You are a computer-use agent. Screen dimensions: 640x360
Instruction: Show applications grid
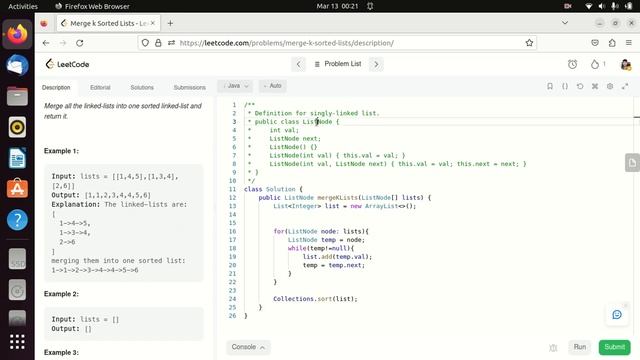(17, 342)
